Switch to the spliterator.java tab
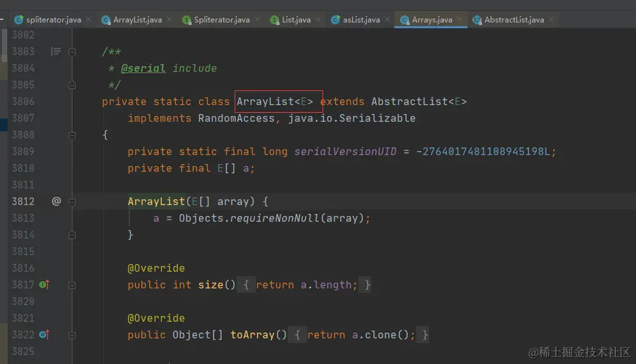636x364 pixels. pos(53,19)
